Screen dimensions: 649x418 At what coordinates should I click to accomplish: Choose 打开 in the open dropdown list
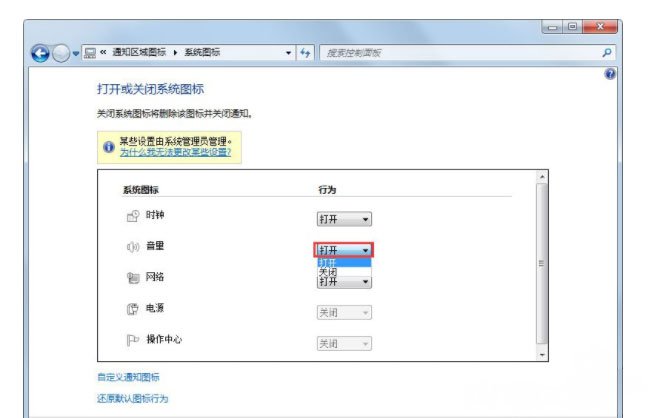point(344,263)
